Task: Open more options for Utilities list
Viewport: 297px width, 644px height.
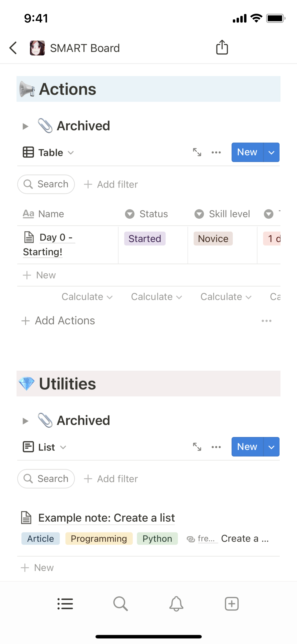Action: (x=216, y=447)
